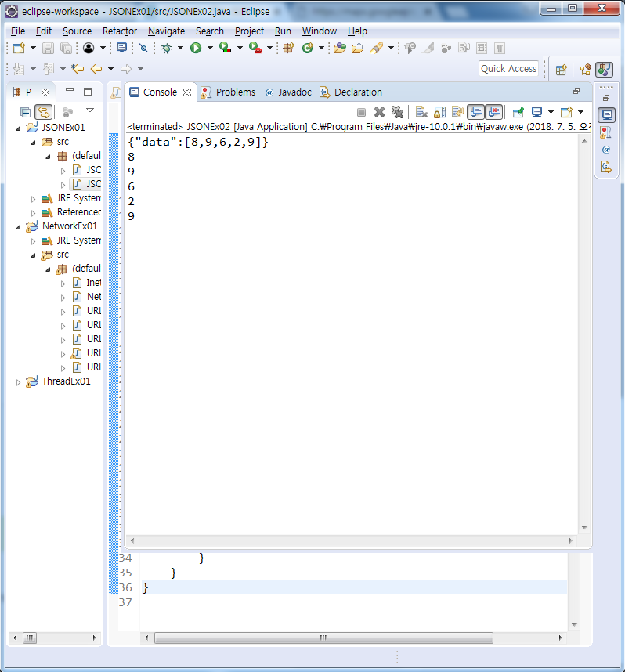Toggle Show Console on Standard Error change
Screen dimensions: 625x672
(494, 112)
